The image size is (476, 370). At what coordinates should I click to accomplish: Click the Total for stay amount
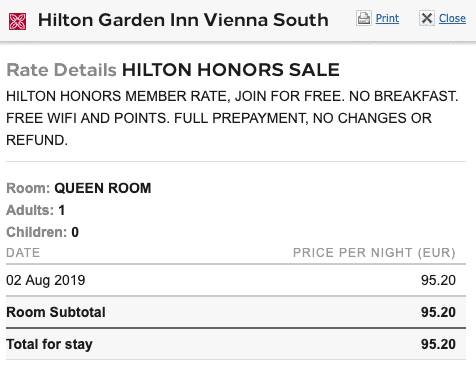coord(438,344)
